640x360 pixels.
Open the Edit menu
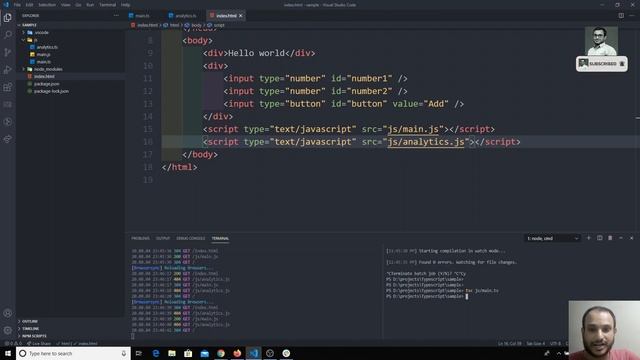tap(29, 5)
